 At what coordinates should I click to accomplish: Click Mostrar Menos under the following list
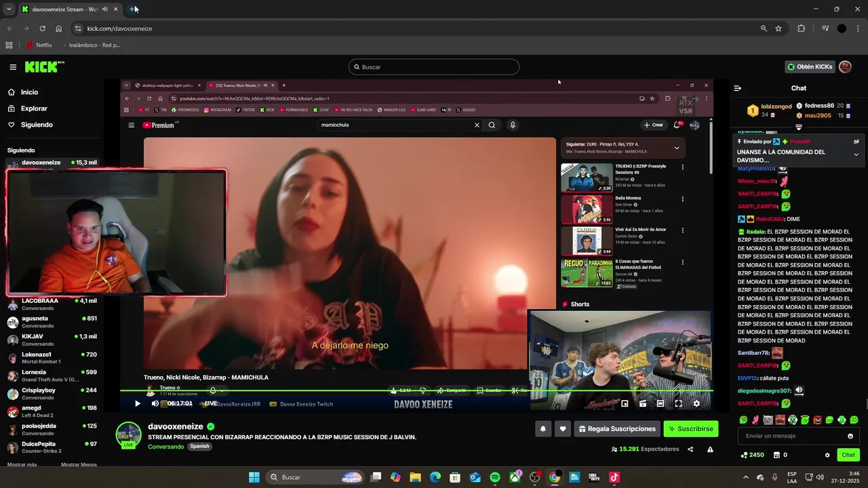[79, 464]
